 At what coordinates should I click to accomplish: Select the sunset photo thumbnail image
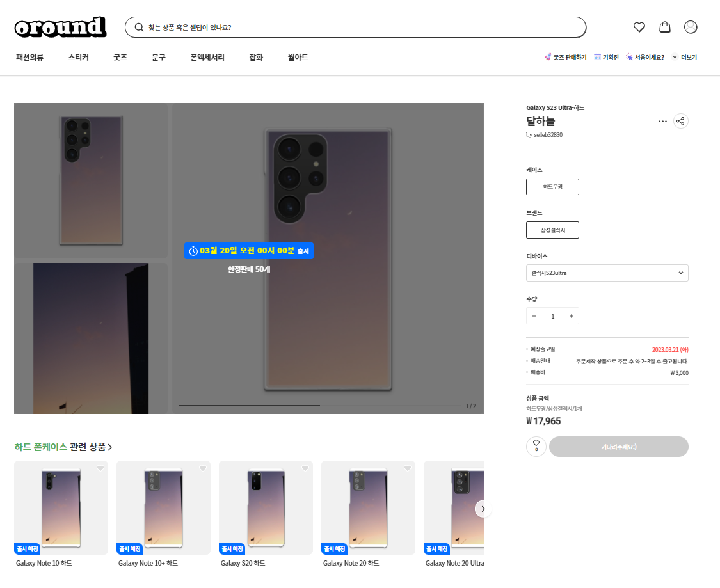91,338
